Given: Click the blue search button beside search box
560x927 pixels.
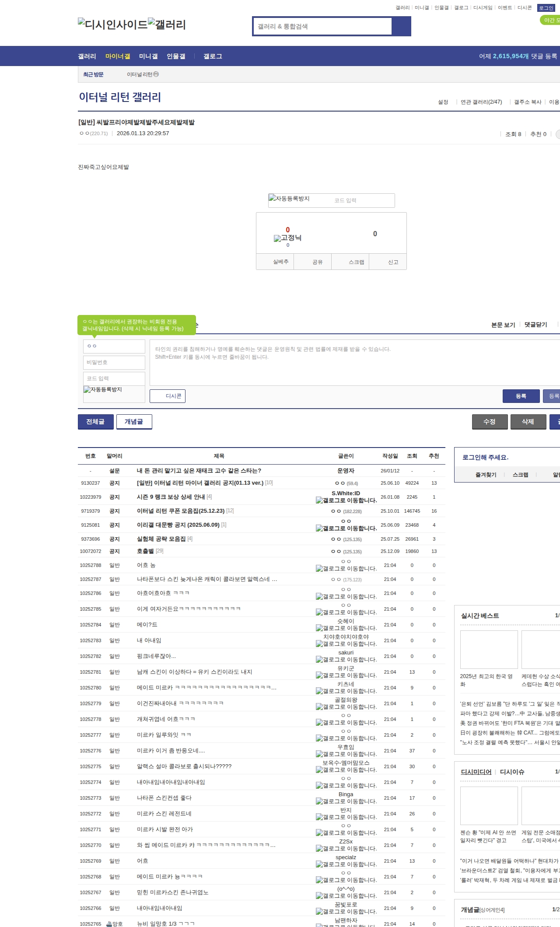Looking at the screenshot, I should 401,26.
